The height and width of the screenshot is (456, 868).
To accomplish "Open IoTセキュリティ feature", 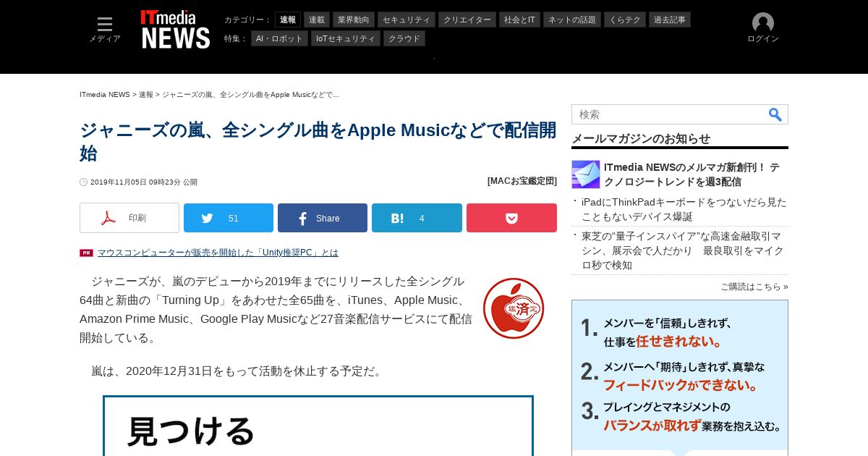I will [x=346, y=38].
